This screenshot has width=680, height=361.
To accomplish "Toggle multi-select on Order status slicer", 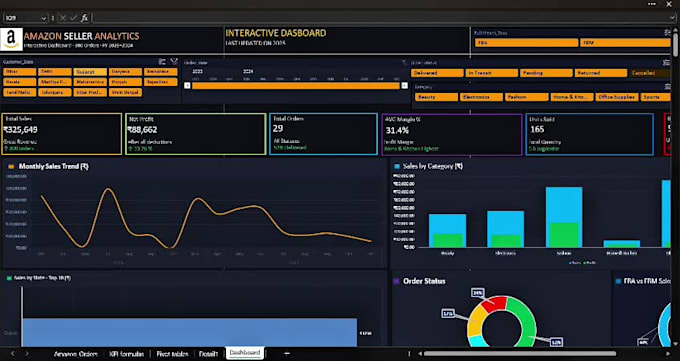I will point(667,63).
